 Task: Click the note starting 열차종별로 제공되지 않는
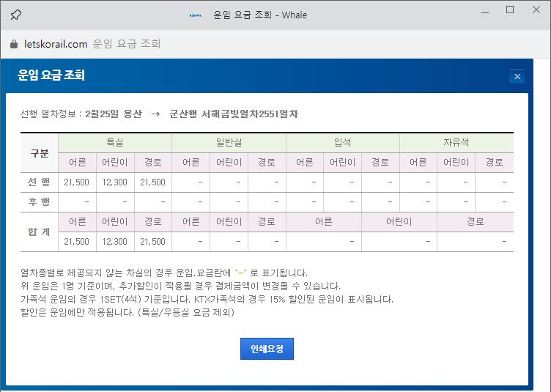[x=163, y=273]
